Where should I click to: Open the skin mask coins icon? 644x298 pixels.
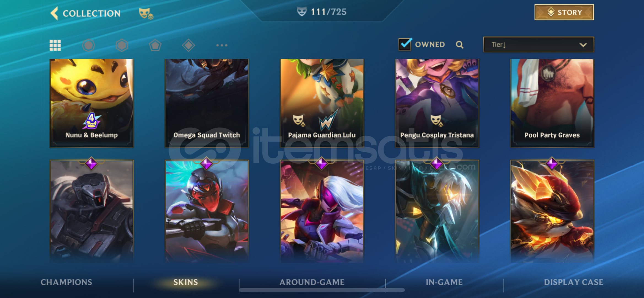146,14
